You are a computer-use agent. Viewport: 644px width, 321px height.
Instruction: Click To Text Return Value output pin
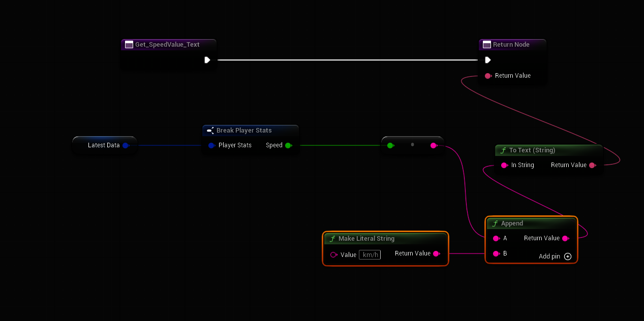pyautogui.click(x=592, y=165)
